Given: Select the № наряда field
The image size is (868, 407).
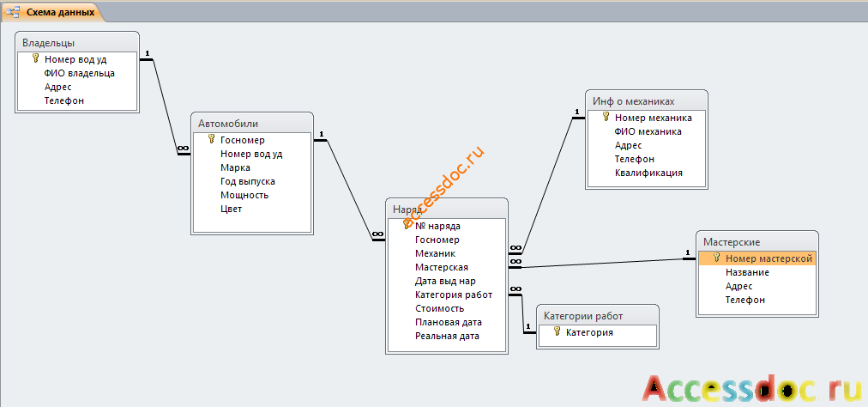Looking at the screenshot, I should click(x=447, y=226).
